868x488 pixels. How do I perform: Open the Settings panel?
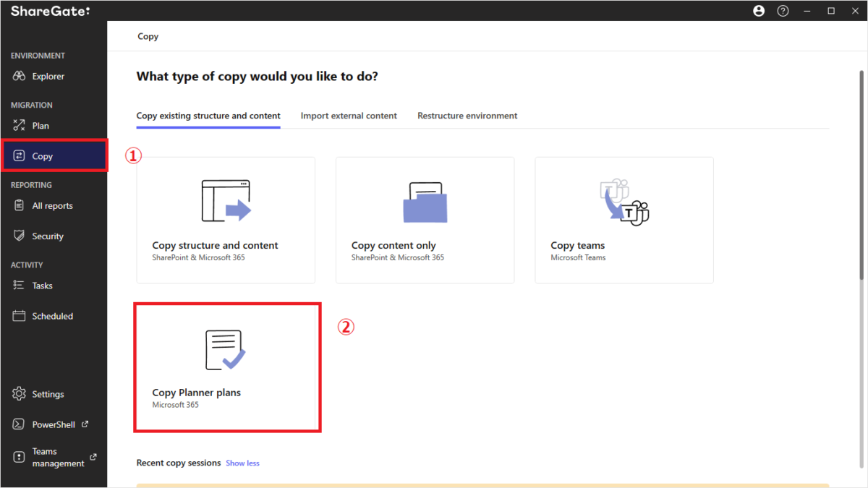(x=45, y=393)
